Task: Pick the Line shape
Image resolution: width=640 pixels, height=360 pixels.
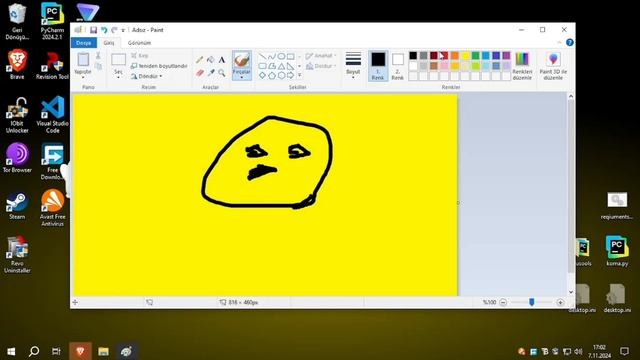Action: tap(262, 56)
